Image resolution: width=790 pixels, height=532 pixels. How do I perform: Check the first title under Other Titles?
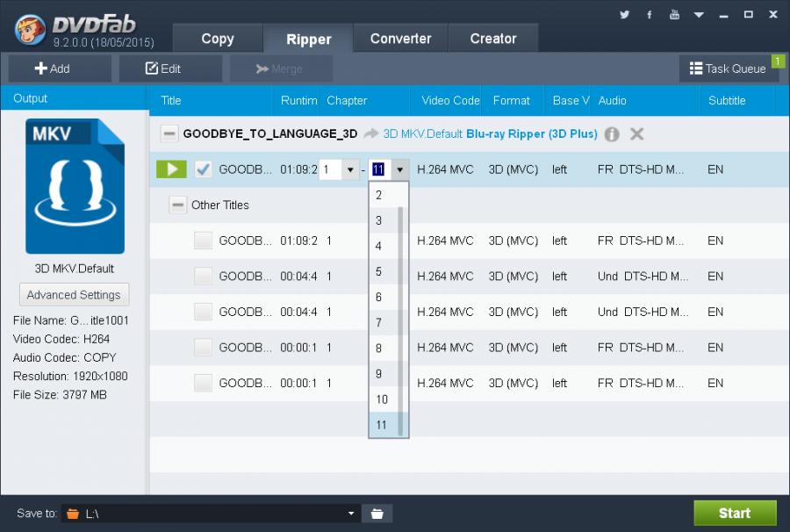pyautogui.click(x=203, y=241)
